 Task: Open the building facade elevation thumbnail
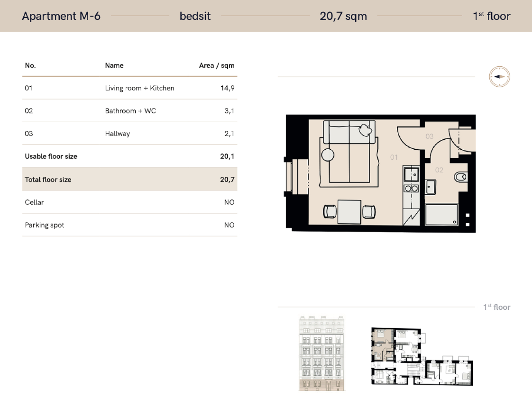pyautogui.click(x=322, y=353)
